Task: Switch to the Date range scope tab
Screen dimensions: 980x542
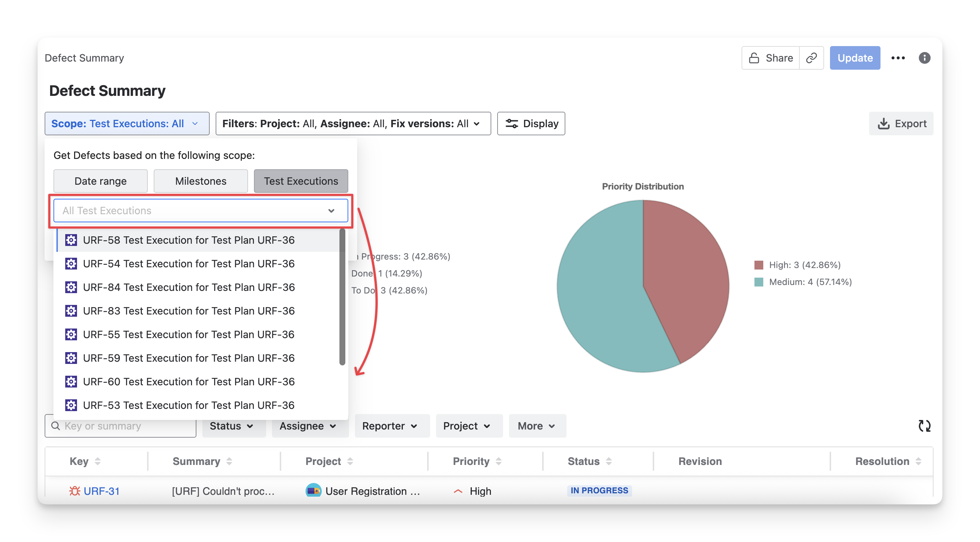Action: (x=101, y=181)
